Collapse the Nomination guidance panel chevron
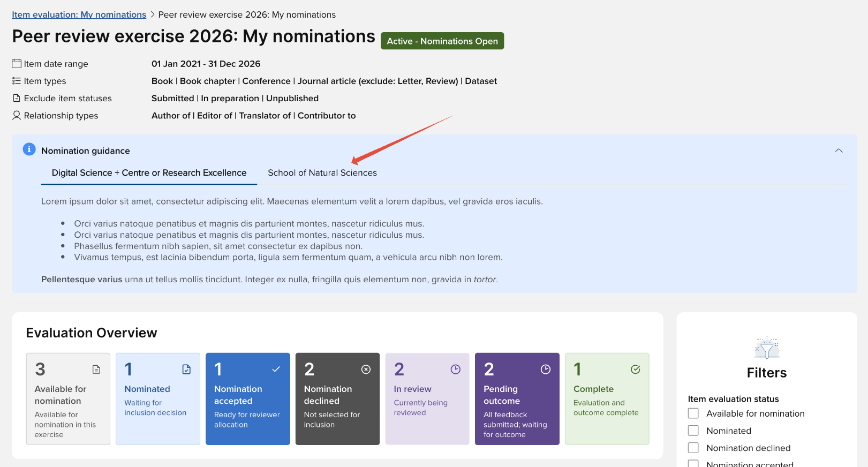Viewport: 868px width, 467px height. coord(839,150)
